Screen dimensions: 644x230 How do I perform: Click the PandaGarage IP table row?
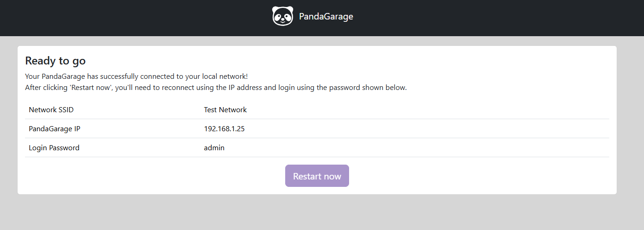[317, 129]
